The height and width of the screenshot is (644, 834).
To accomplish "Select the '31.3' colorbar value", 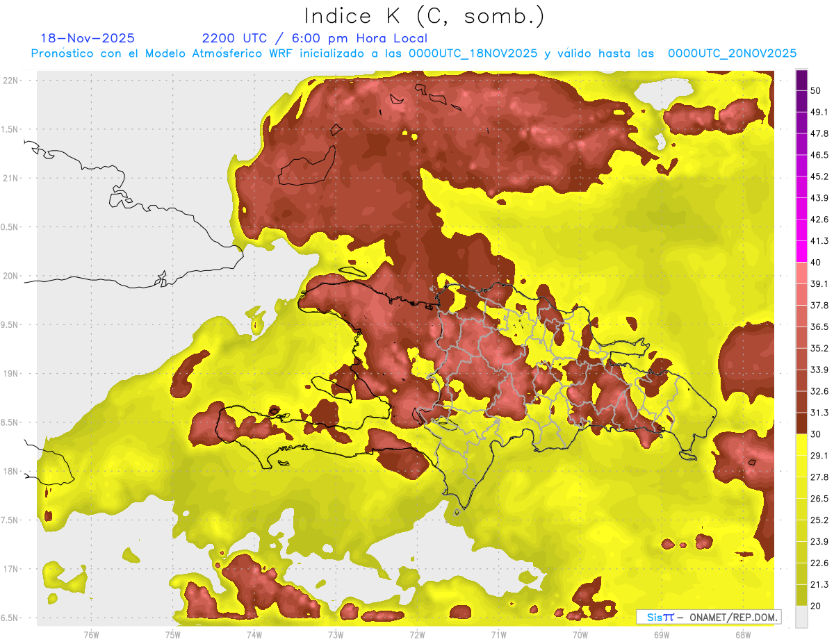I will 819,413.
